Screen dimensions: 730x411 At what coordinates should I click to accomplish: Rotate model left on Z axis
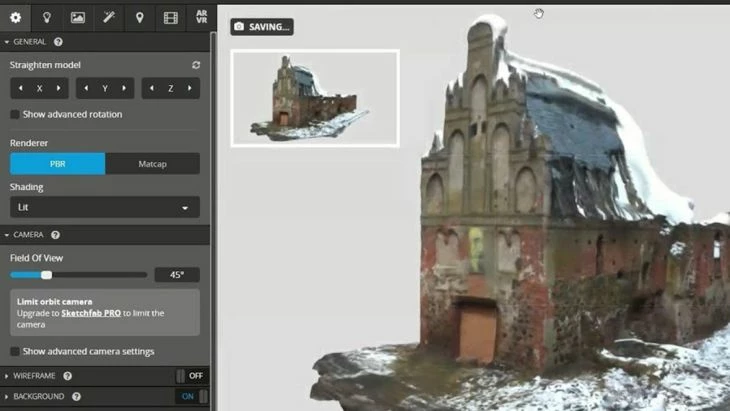tap(152, 88)
